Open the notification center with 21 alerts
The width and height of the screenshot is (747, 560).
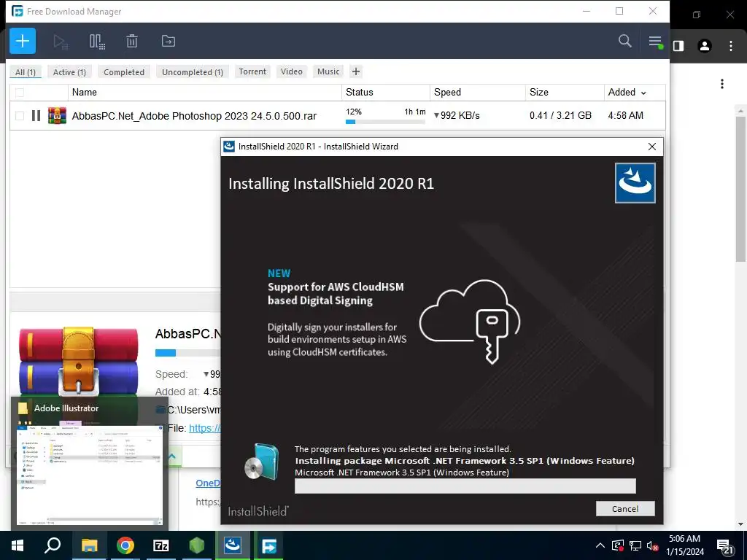click(x=726, y=547)
